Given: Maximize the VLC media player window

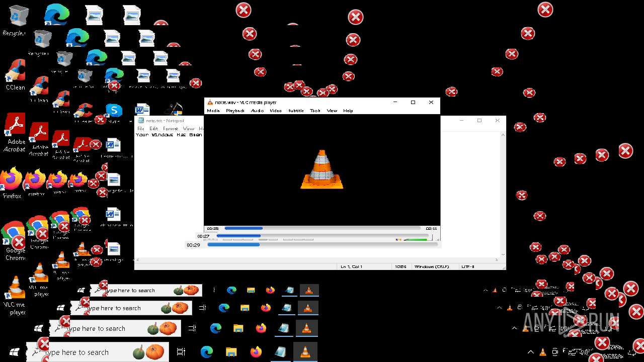Looking at the screenshot, I should click(413, 102).
